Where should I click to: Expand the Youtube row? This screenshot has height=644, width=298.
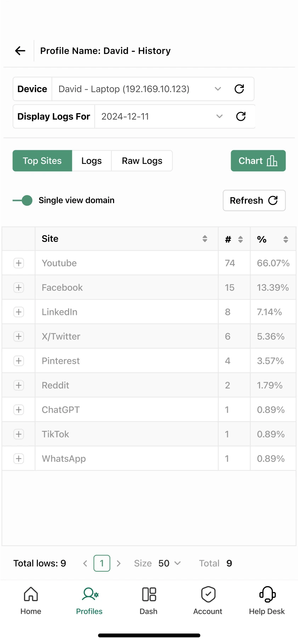click(x=19, y=263)
